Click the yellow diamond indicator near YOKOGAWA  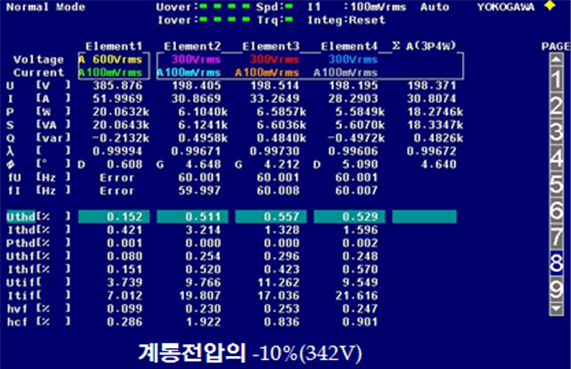(x=550, y=5)
